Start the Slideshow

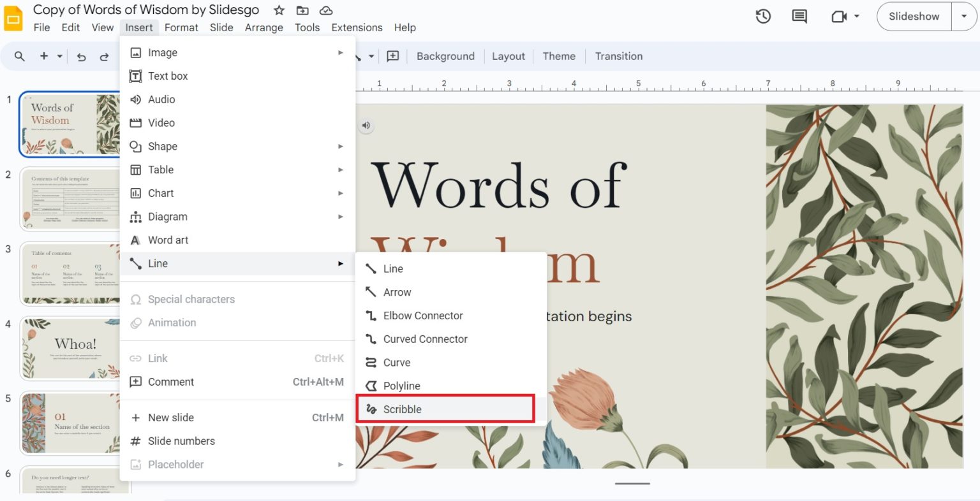click(x=913, y=16)
